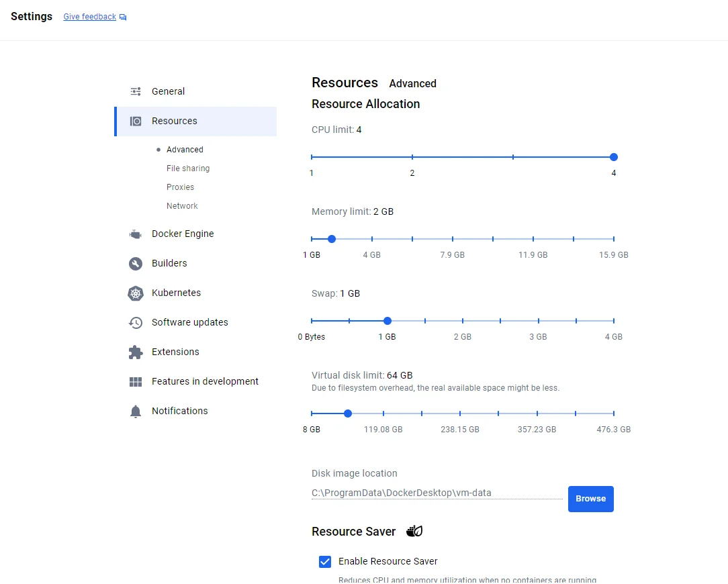This screenshot has height=584, width=728.
Task: Open Docker Engine via its whale icon
Action: [x=134, y=234]
